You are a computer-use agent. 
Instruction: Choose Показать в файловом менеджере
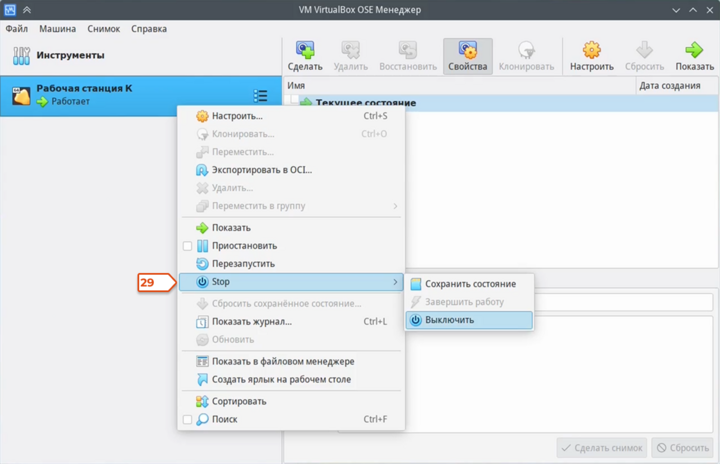click(292, 362)
